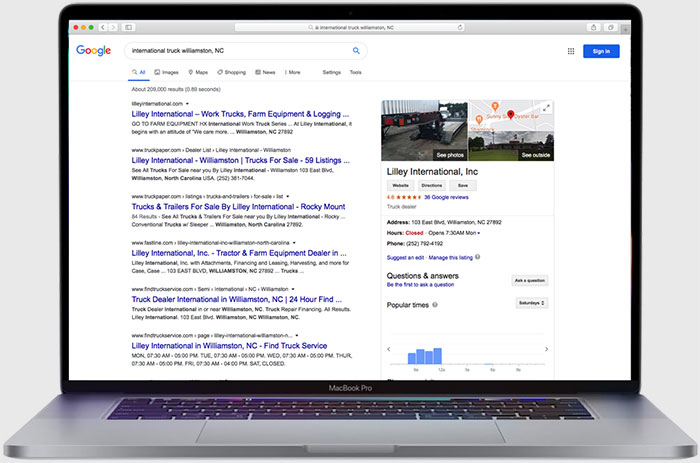Expand business hours dropdown arrow

click(479, 233)
